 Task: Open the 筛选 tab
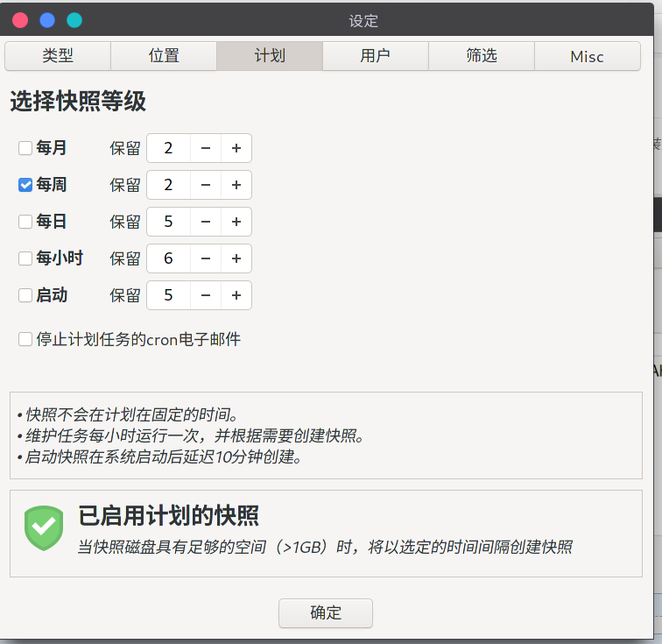coord(482,56)
